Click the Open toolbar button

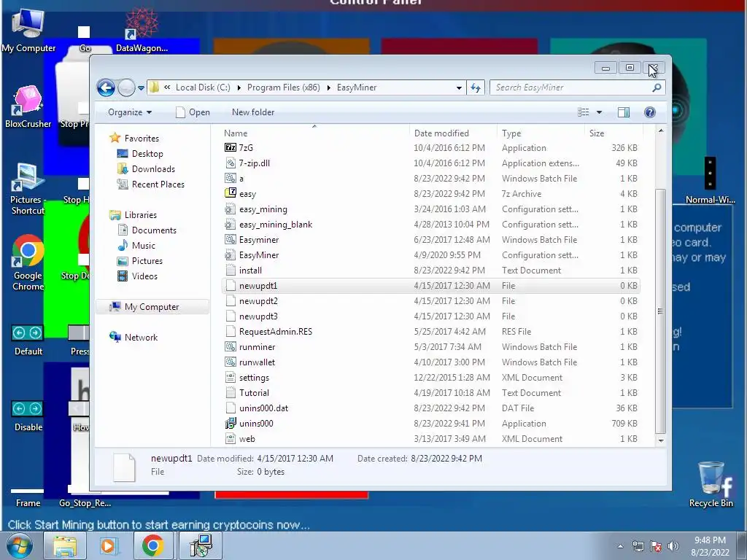coord(193,112)
